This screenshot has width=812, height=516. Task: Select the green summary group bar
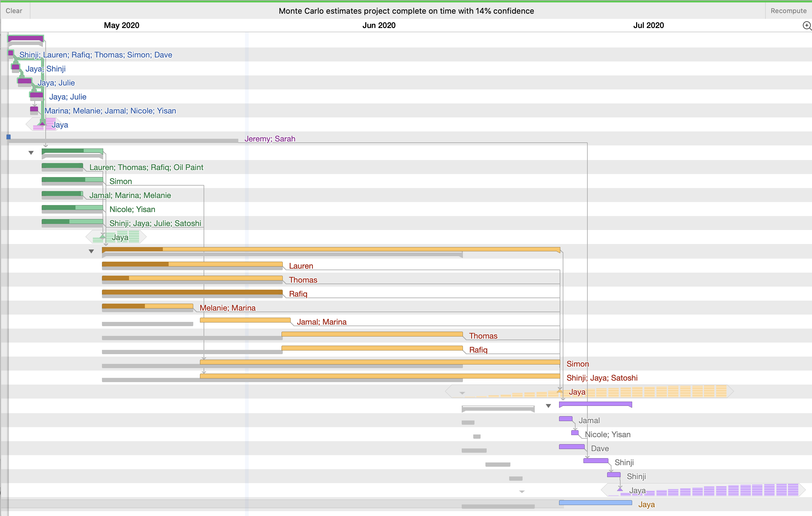coord(72,151)
